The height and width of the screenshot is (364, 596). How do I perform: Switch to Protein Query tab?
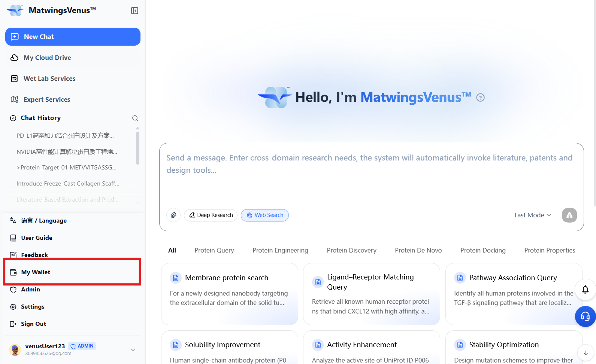click(214, 250)
